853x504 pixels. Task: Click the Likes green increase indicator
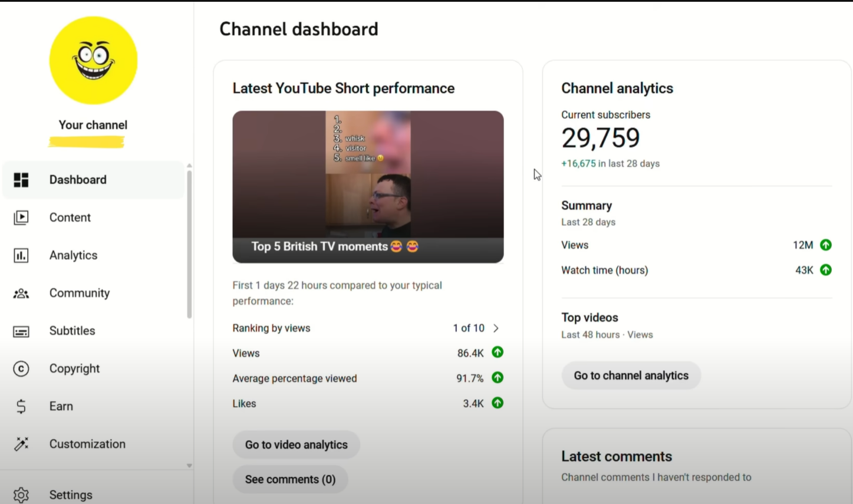click(x=497, y=403)
